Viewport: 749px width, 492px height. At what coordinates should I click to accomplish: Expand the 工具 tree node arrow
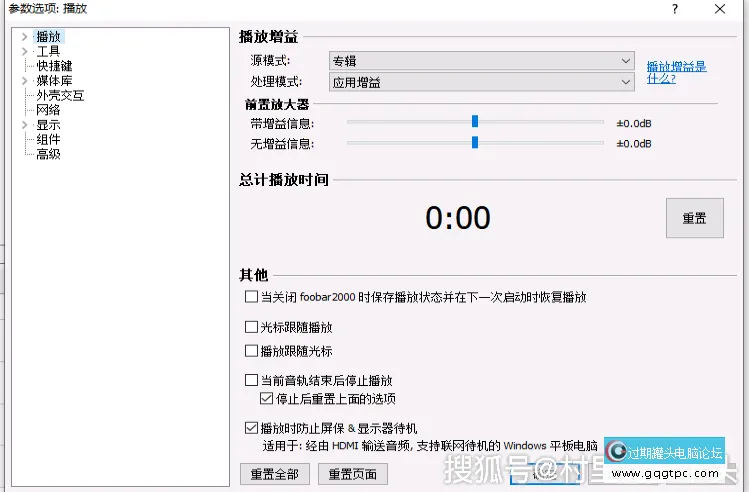point(23,51)
